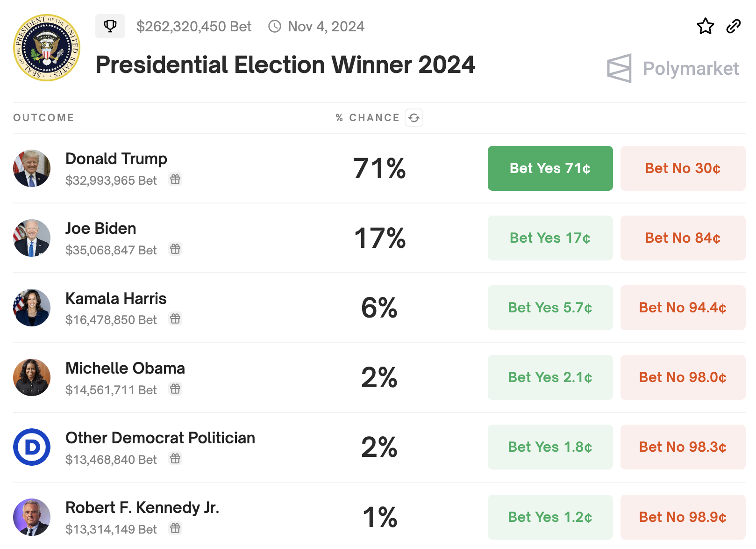Choose Bet Yes 1.8¢ for Other Democrat
756x549 pixels.
click(x=550, y=447)
